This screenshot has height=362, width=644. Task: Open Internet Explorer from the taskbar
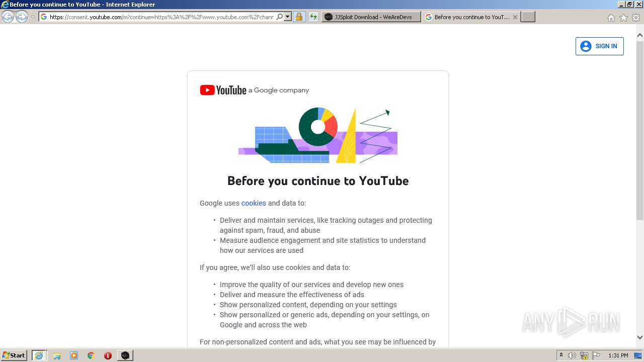pyautogui.click(x=39, y=355)
